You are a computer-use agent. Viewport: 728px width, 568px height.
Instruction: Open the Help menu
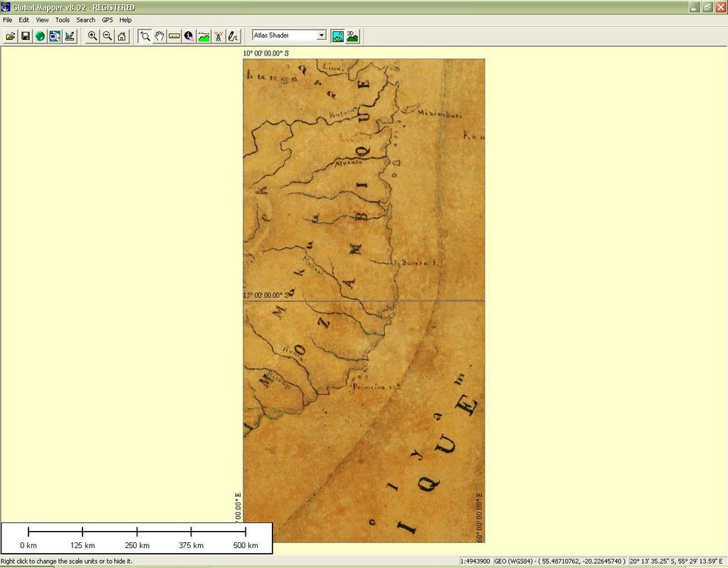(x=125, y=20)
